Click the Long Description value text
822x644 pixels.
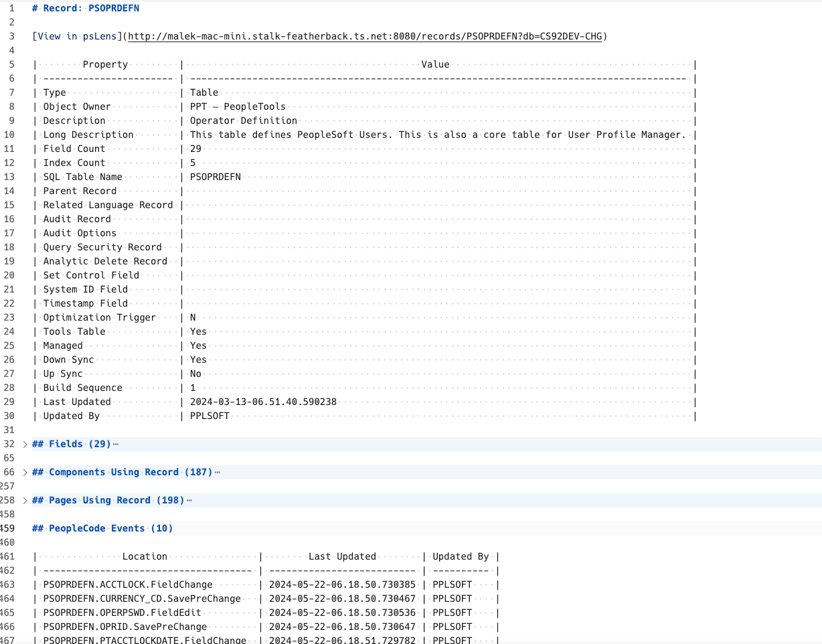438,135
